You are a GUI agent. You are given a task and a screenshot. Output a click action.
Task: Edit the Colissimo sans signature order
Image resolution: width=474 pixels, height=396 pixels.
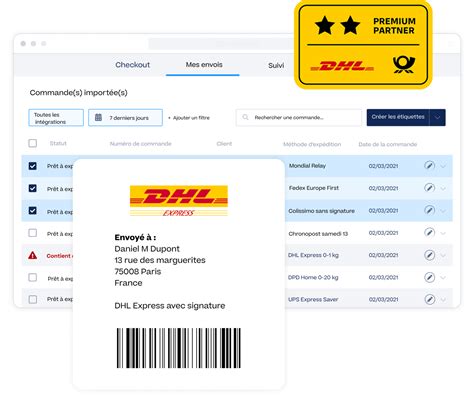pyautogui.click(x=429, y=210)
